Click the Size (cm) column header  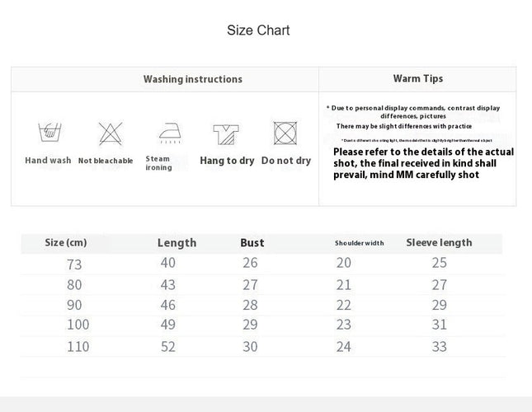[x=66, y=242]
